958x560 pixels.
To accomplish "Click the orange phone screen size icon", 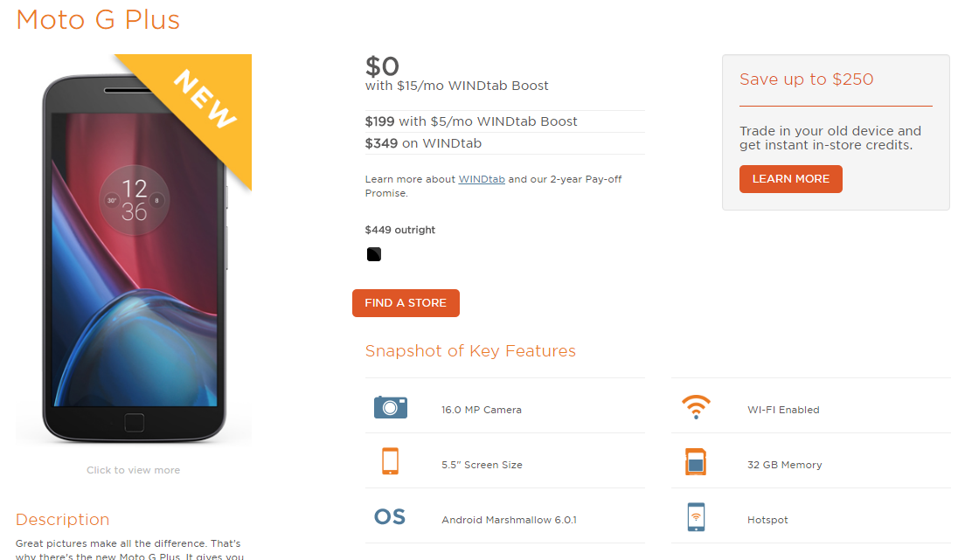I will click(x=390, y=461).
